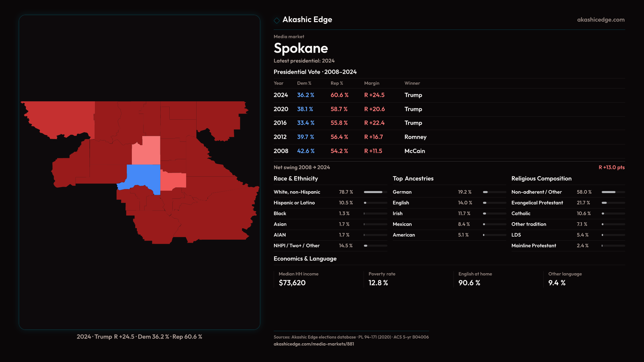Select the blue Democratic county on map
644x362 pixels.
pos(144,175)
